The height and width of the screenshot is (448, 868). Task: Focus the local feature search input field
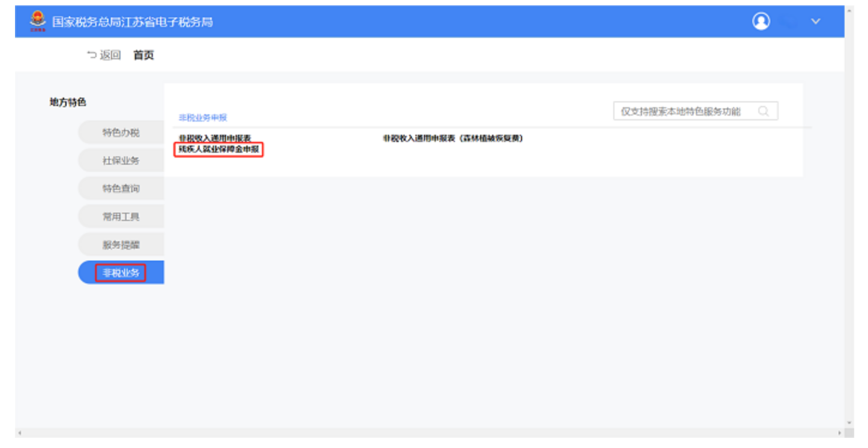[x=695, y=111]
